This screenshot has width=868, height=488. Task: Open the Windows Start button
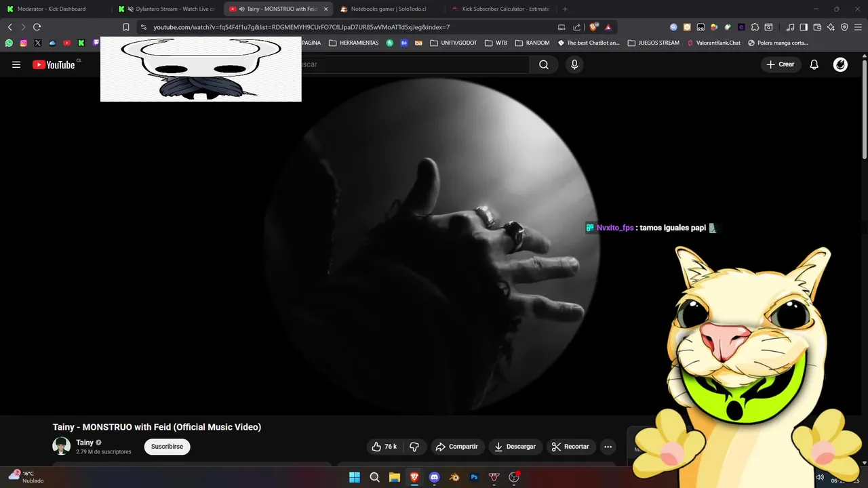coord(355,477)
